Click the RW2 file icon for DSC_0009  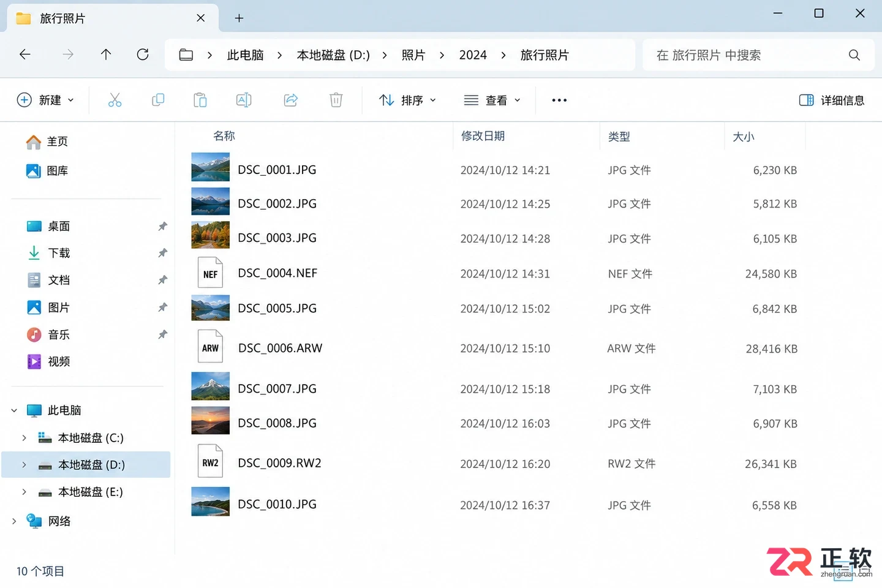[x=210, y=461]
